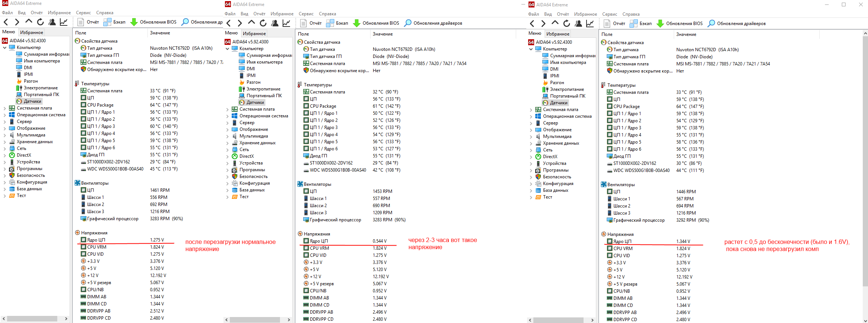Click forward arrow in the middle AIDA64 window
Image resolution: width=868 pixels, height=323 pixels.
pyautogui.click(x=240, y=23)
